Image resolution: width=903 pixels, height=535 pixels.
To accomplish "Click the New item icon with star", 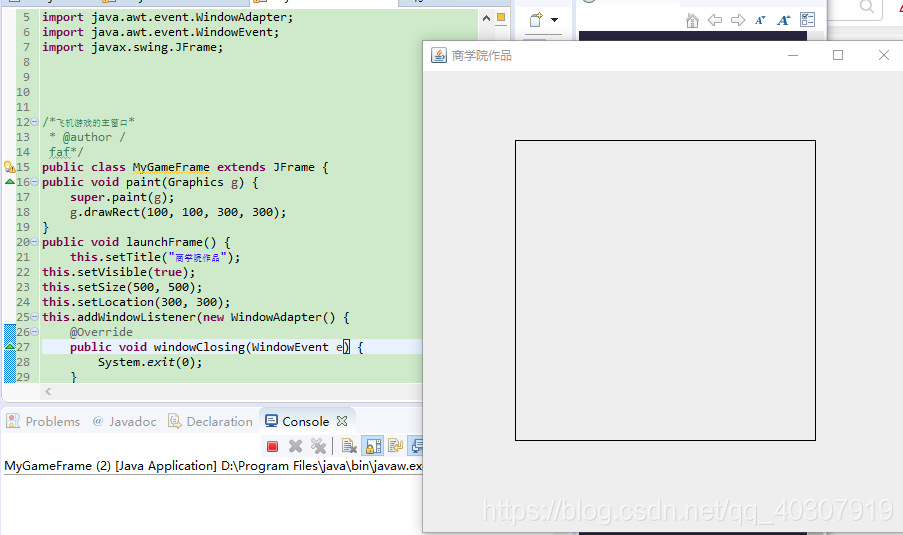I will pos(536,20).
